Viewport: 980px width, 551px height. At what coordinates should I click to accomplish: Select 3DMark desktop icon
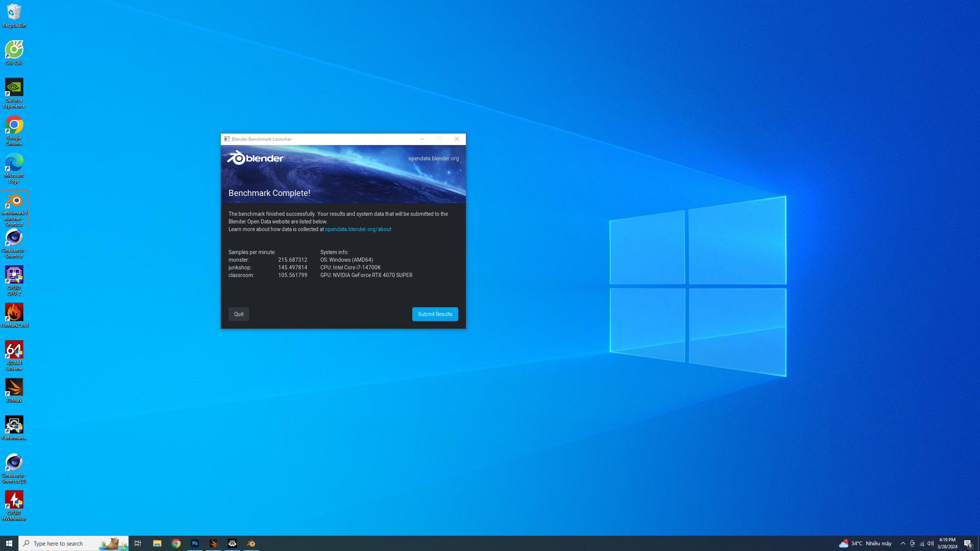point(14,390)
